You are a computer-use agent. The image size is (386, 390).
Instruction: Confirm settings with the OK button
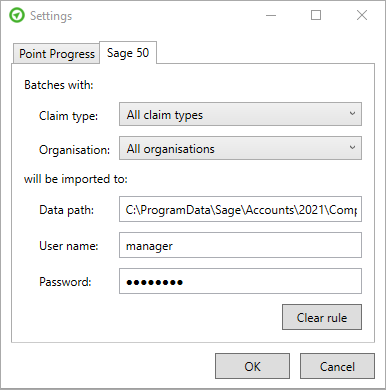pyautogui.click(x=252, y=366)
